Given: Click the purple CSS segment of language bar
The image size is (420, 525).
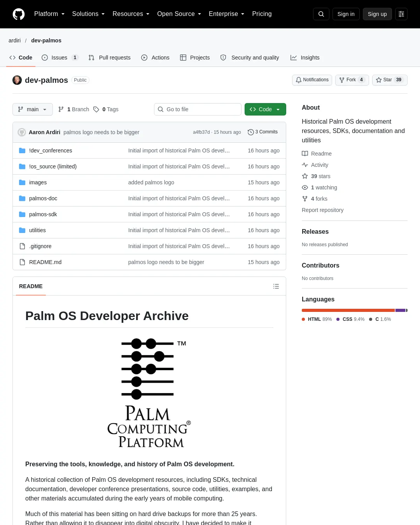Looking at the screenshot, I should pos(401,310).
